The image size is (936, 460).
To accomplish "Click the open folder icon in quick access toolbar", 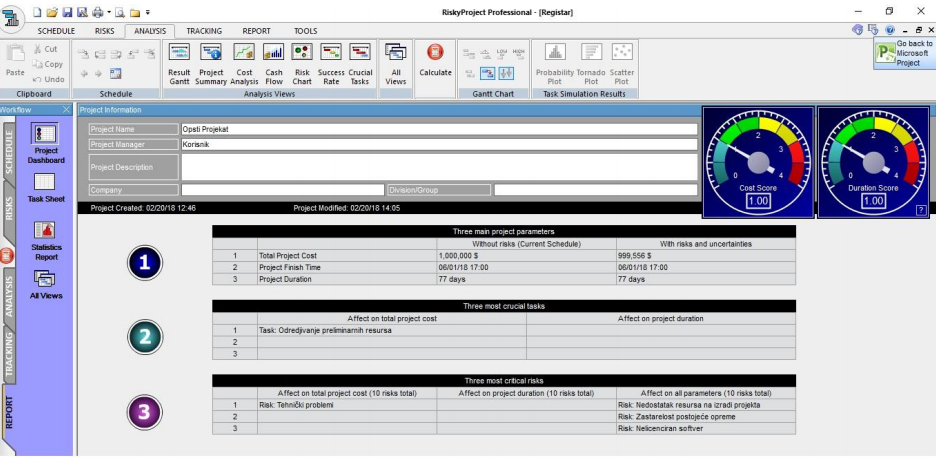I will [x=52, y=12].
